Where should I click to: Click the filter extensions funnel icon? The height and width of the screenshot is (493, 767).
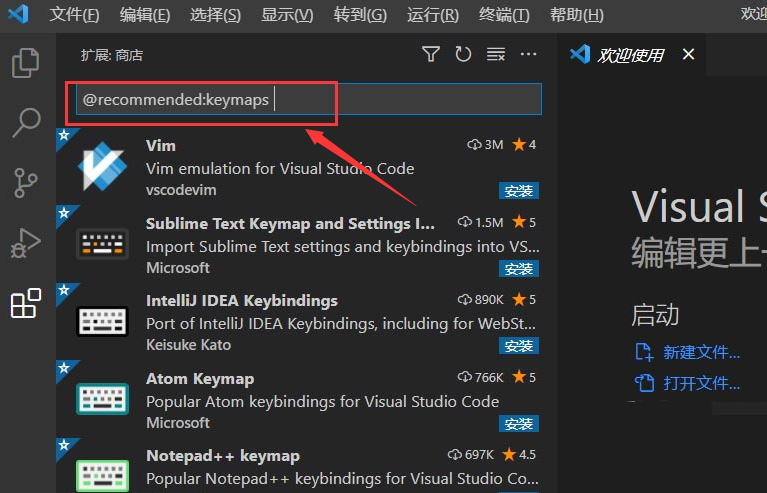click(x=431, y=55)
